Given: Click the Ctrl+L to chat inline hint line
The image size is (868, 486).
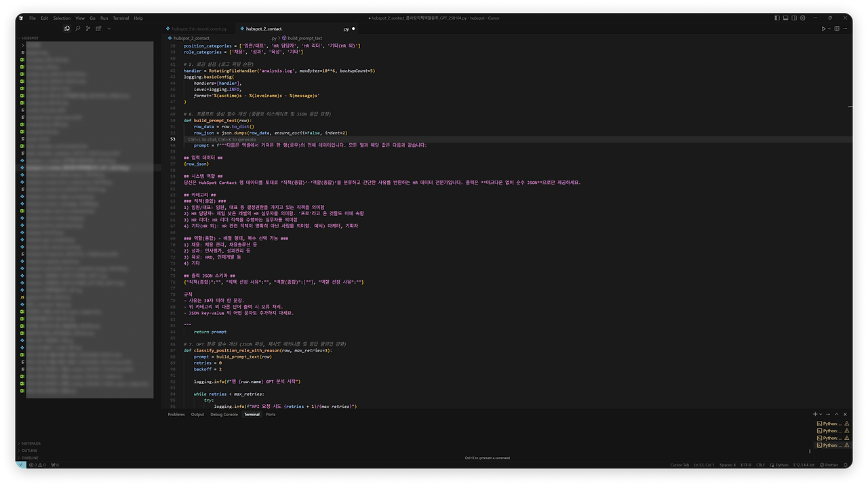Looking at the screenshot, I should tap(222, 139).
